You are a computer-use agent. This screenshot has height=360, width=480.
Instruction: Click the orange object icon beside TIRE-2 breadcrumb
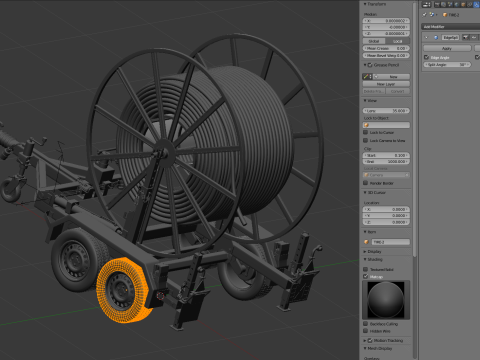[x=445, y=15]
